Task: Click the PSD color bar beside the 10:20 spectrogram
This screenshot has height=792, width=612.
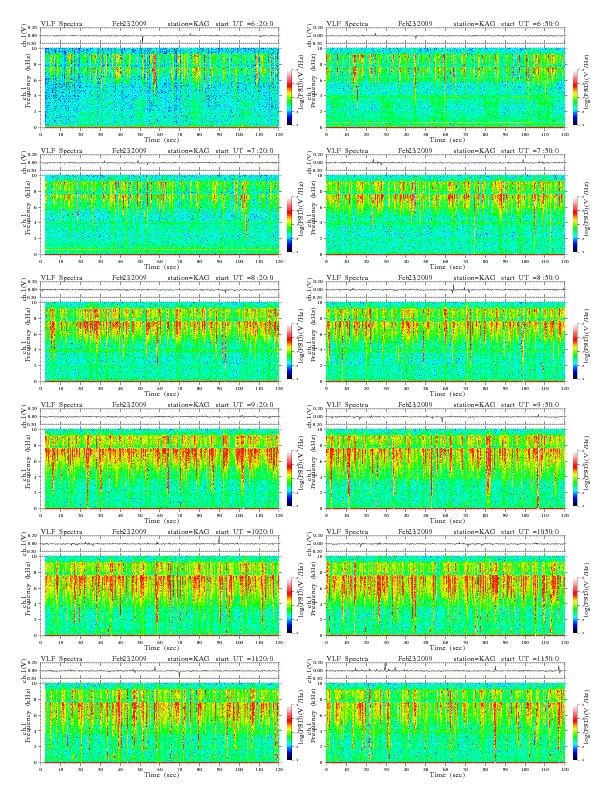Action: click(x=289, y=605)
